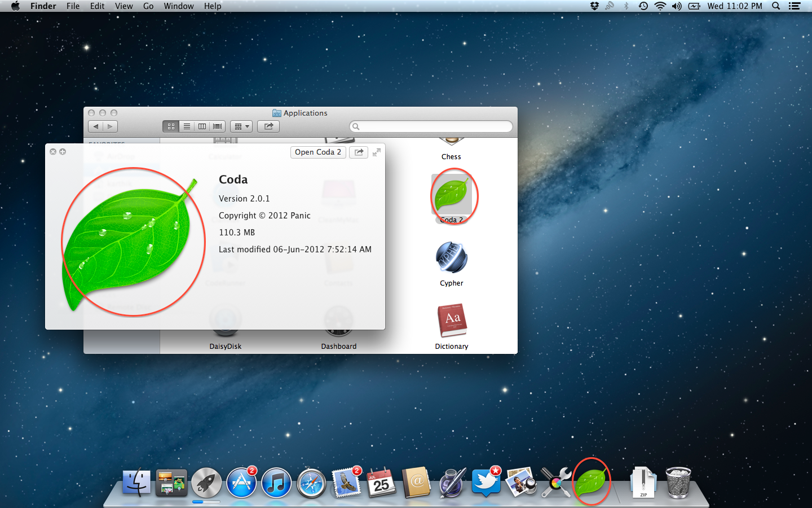This screenshot has width=812, height=508.
Task: Open the View menu
Action: [x=123, y=6]
